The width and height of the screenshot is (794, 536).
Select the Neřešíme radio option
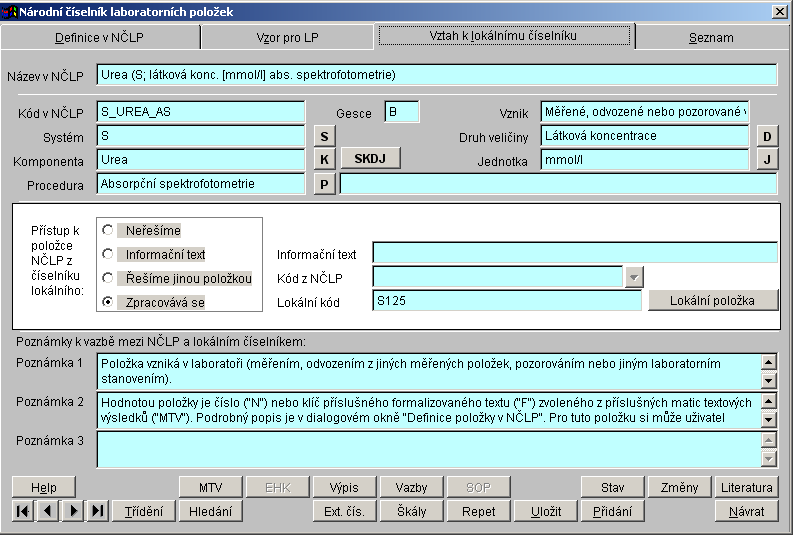(108, 230)
